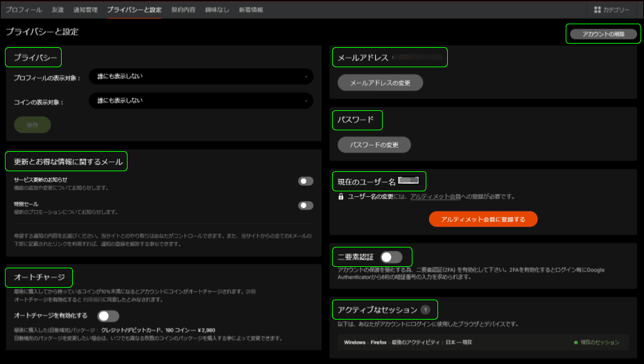Screen dimensions: 644x364
Task: Follow the アルティメット会員 underlined link
Action: pyautogui.click(x=435, y=197)
